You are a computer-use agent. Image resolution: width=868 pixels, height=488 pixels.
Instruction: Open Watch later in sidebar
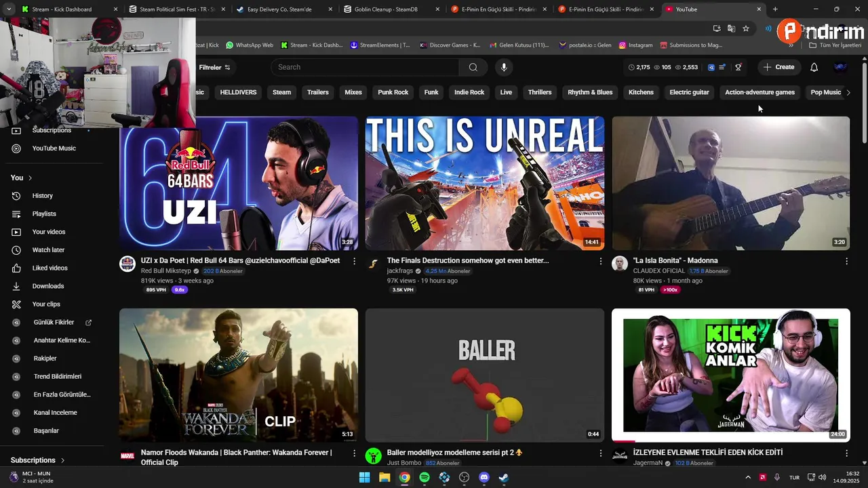click(54, 250)
